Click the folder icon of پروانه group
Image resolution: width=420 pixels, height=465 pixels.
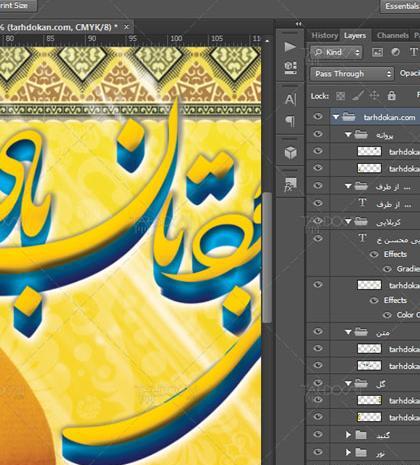[x=361, y=135]
